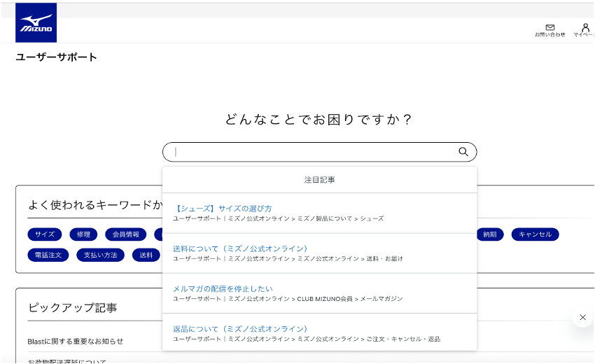
Task: Click the Mizuno logo
Action: pyautogui.click(x=36, y=23)
